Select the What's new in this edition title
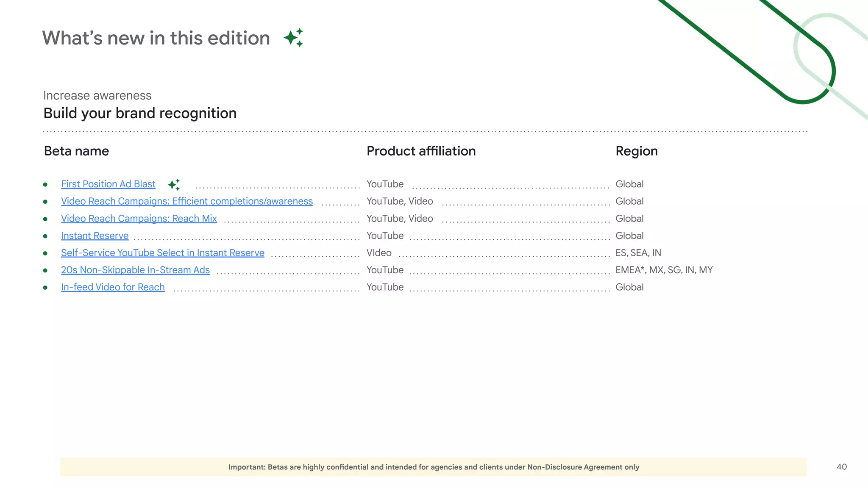Screen dimensions: 868x488 tap(156, 38)
